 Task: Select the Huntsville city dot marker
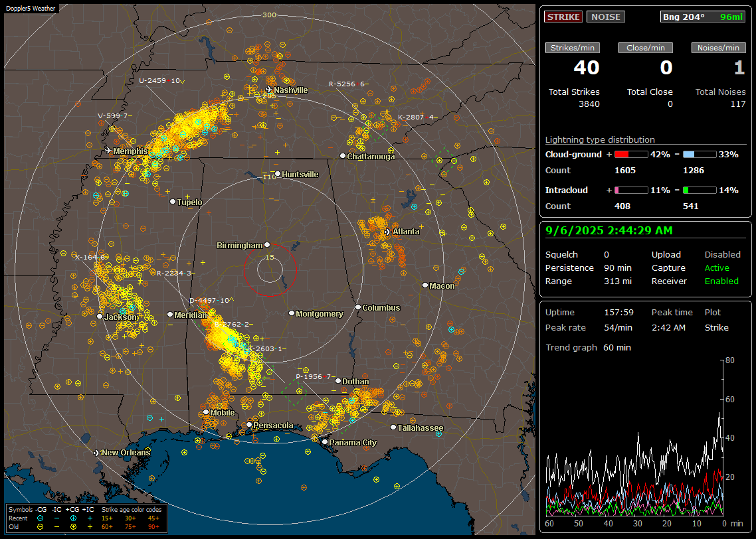point(278,174)
